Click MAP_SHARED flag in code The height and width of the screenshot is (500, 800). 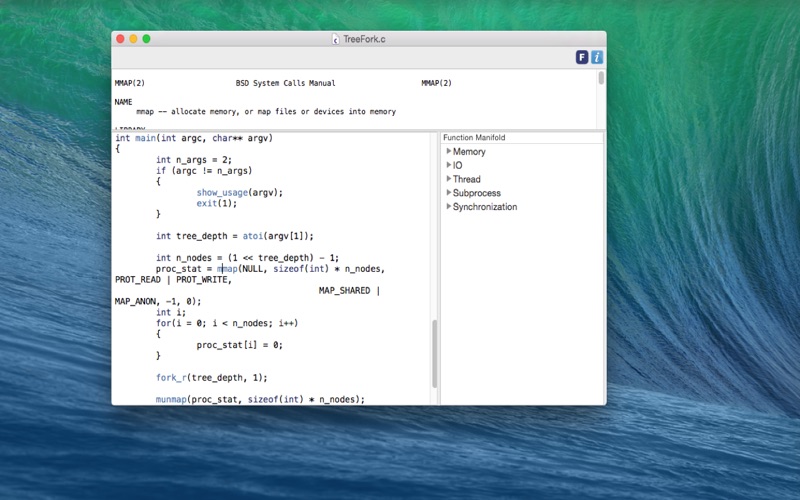pos(344,290)
